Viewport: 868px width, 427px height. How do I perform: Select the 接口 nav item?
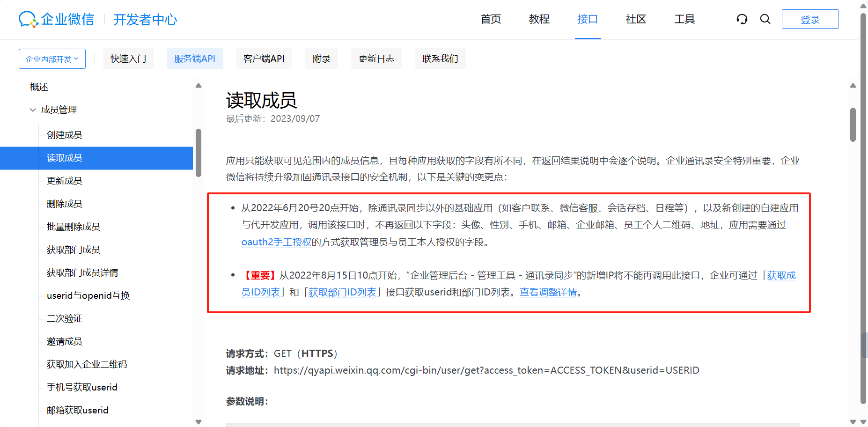[x=588, y=19]
